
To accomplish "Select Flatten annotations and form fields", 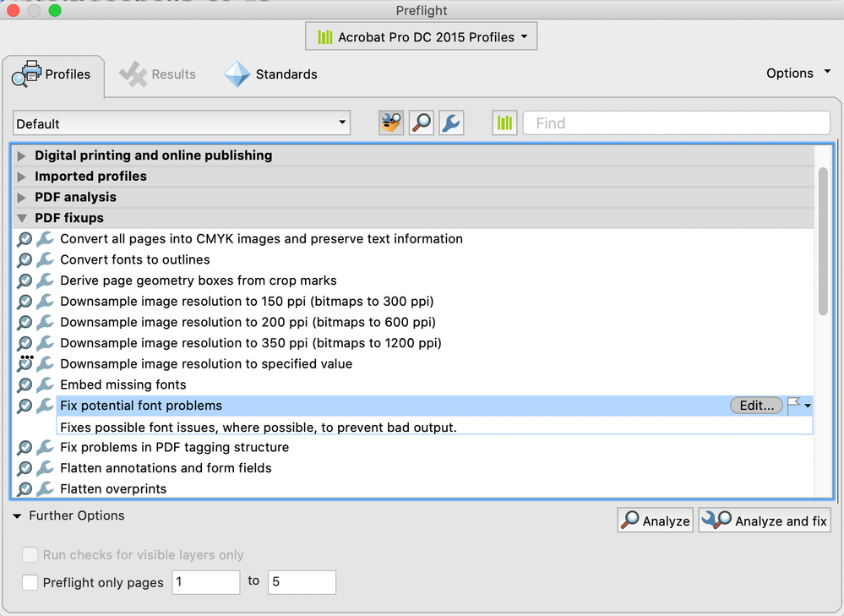I will point(166,468).
